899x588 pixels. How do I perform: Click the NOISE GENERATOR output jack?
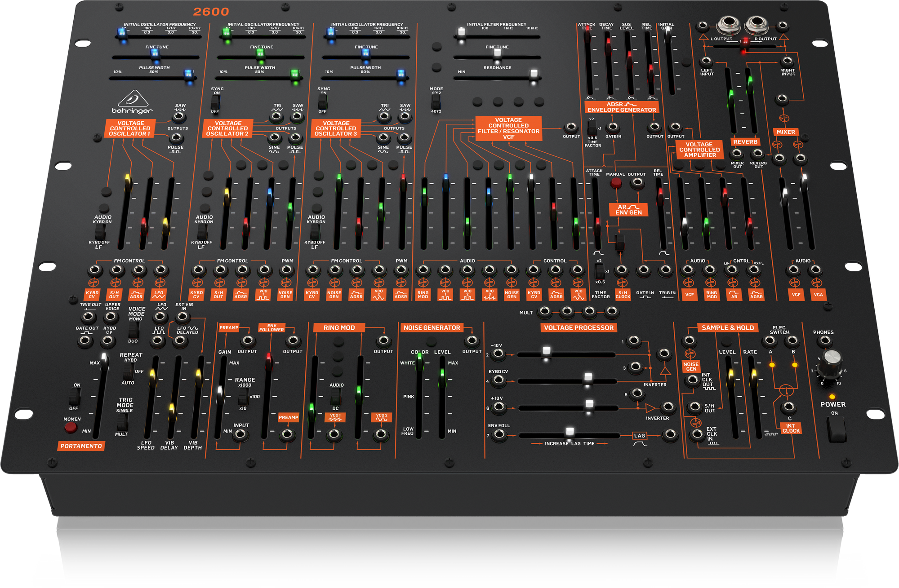472,341
